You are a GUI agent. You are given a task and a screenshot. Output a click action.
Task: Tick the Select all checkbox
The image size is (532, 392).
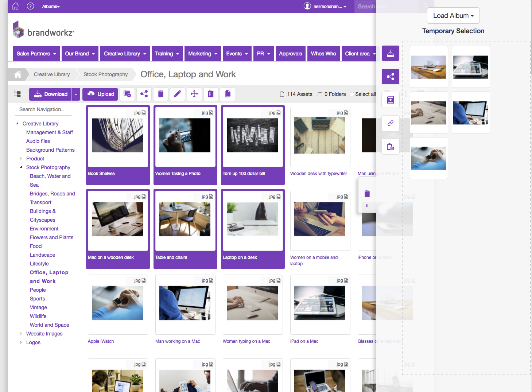352,94
